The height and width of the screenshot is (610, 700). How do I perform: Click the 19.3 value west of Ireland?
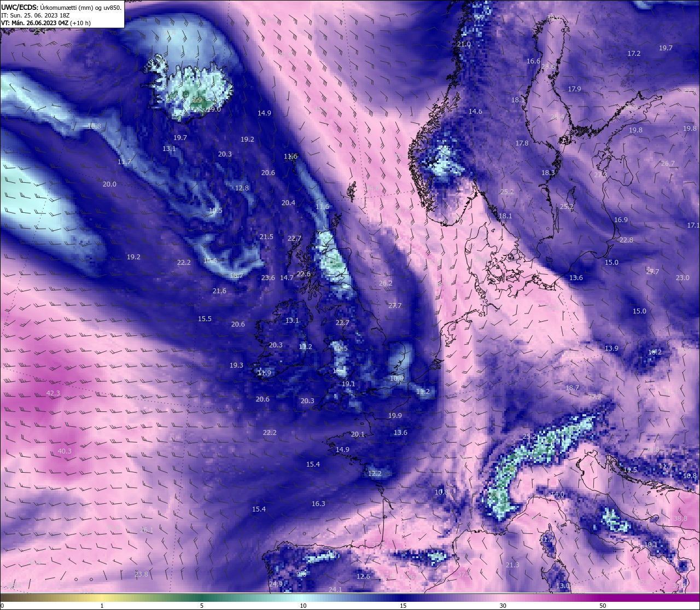(236, 365)
